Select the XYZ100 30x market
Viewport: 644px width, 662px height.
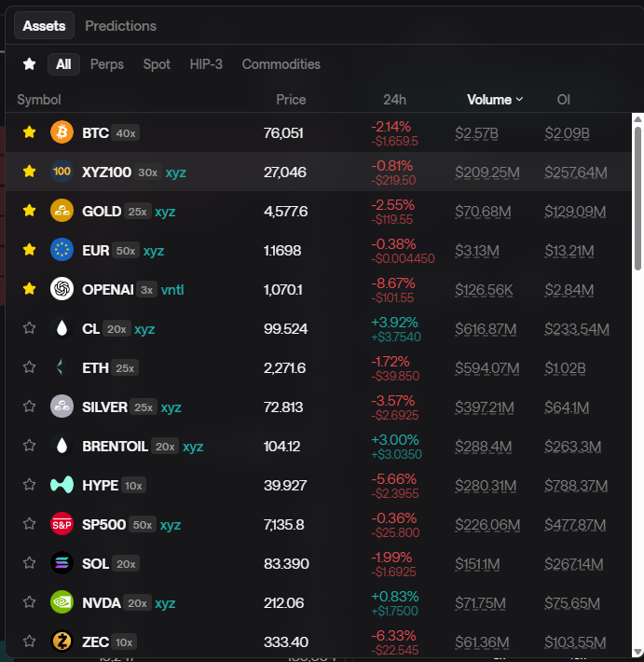click(x=319, y=172)
